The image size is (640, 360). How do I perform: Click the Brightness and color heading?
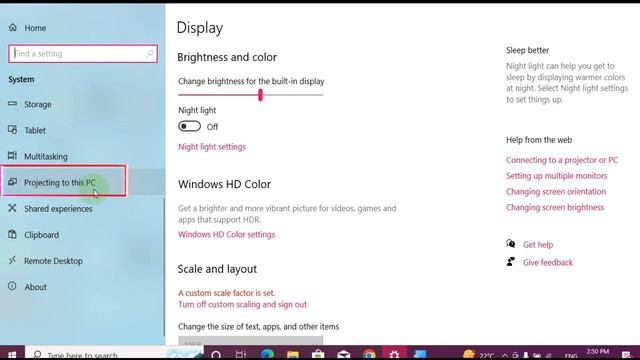[x=227, y=57]
